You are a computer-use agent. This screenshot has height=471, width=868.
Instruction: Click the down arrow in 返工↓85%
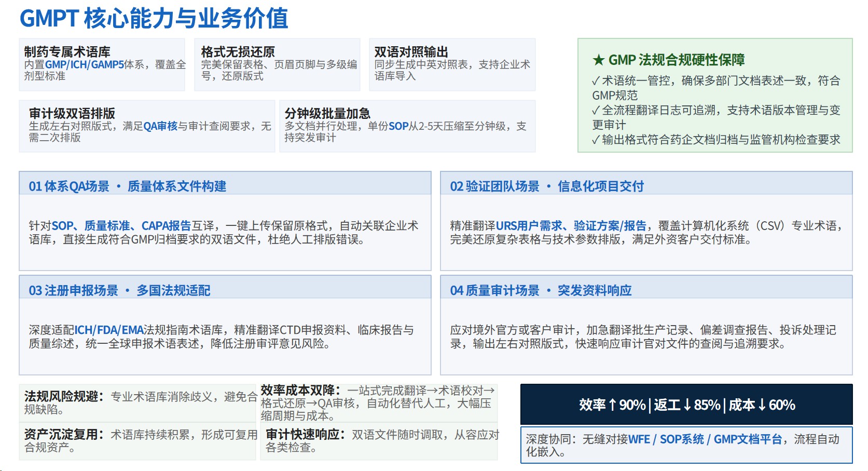click(687, 405)
